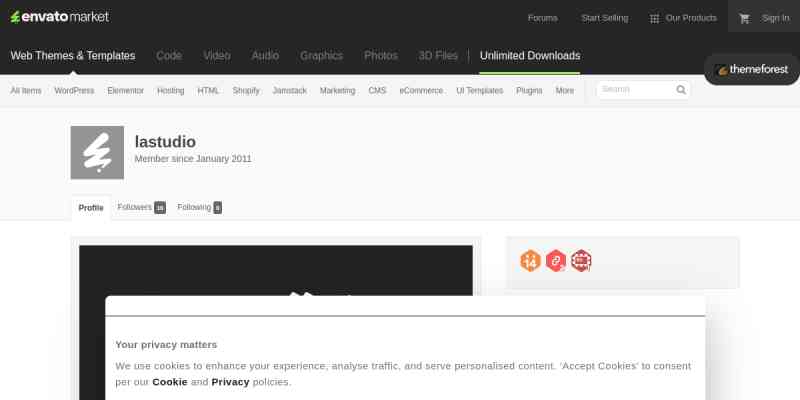Open Unlimited Downloads

point(530,56)
